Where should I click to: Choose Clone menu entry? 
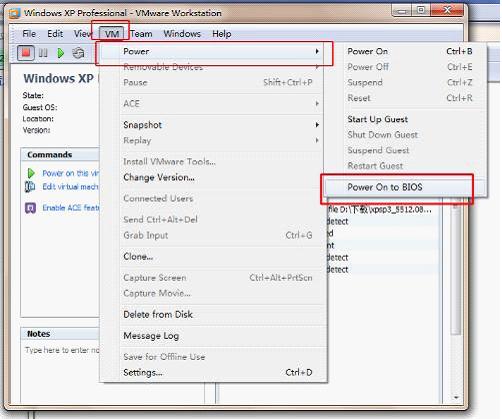coord(212,257)
